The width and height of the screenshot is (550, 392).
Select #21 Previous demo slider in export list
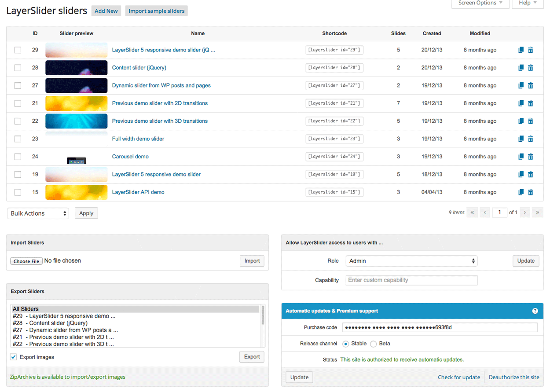coord(135,337)
